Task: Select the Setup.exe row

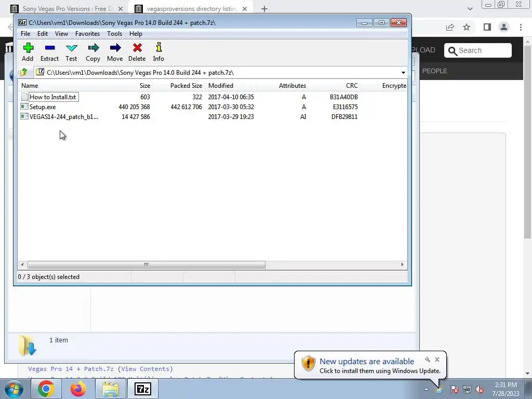Action: coord(212,107)
